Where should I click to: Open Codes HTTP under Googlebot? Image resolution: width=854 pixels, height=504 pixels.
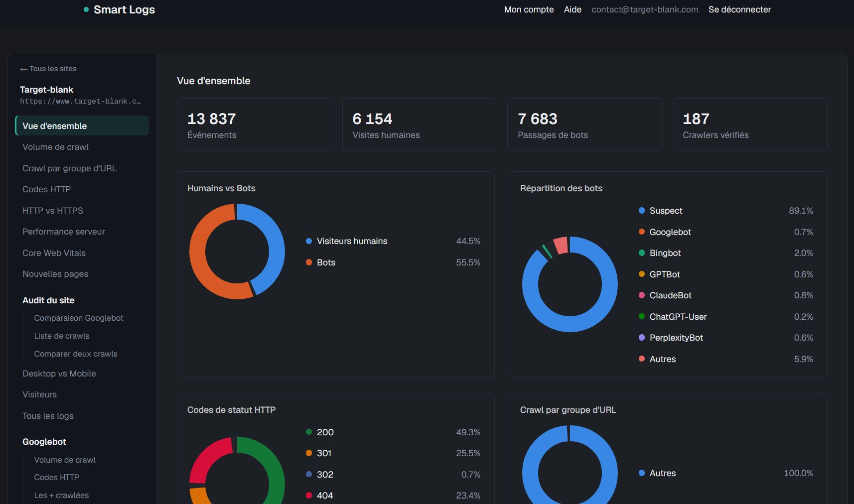56,477
